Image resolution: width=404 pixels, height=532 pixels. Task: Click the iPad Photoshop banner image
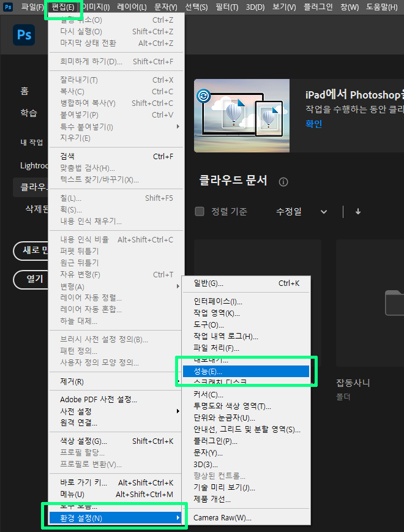pyautogui.click(x=242, y=116)
